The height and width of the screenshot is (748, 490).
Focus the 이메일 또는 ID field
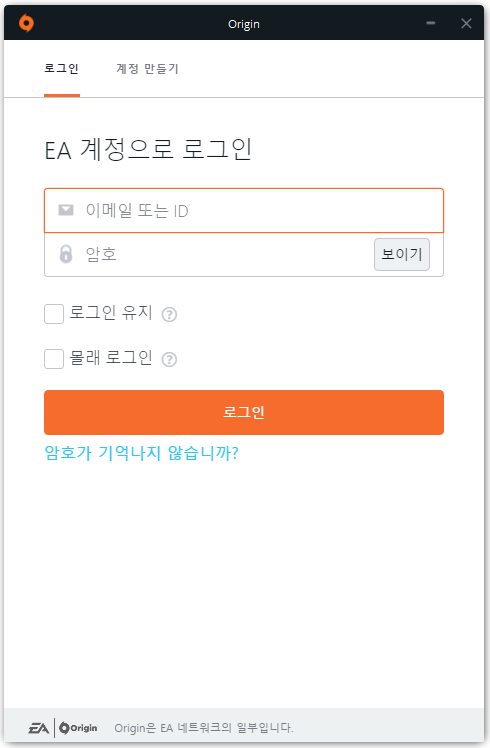(x=244, y=210)
